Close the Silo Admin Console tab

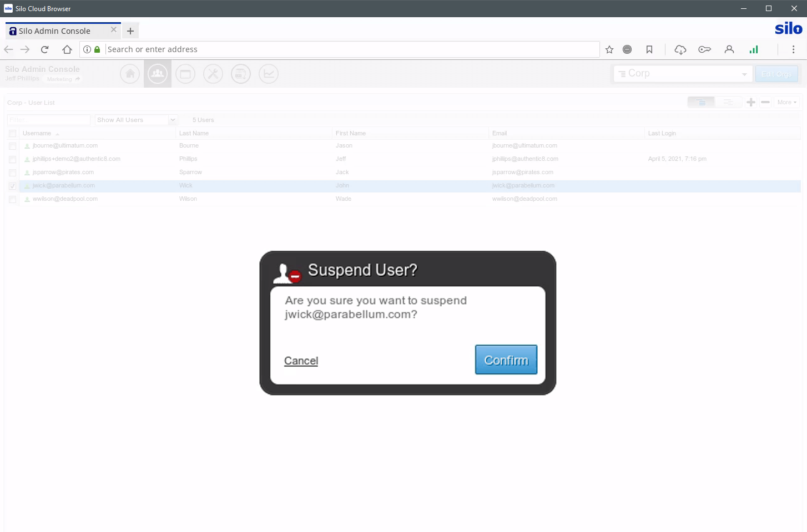point(114,30)
